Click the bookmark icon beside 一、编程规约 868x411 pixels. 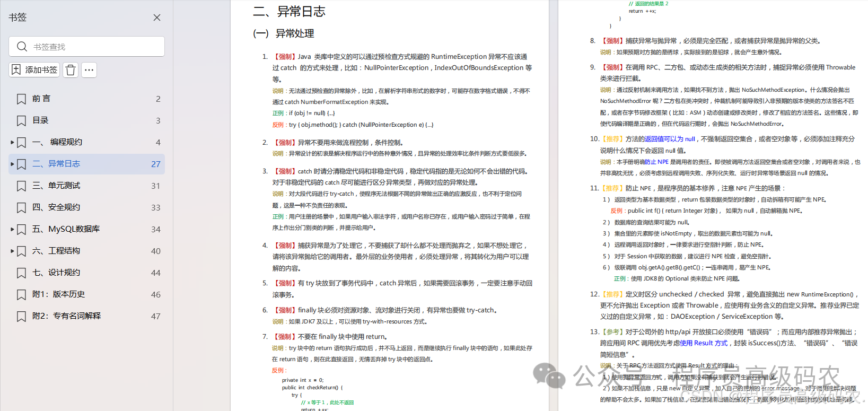[x=21, y=143]
